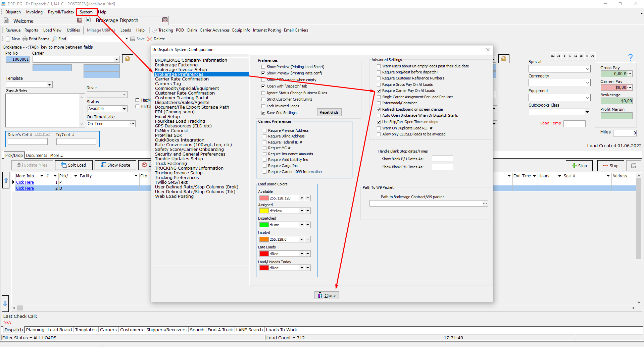Go to first record in navigator
Viewport: 644px width, 347px height.
pos(553,56)
